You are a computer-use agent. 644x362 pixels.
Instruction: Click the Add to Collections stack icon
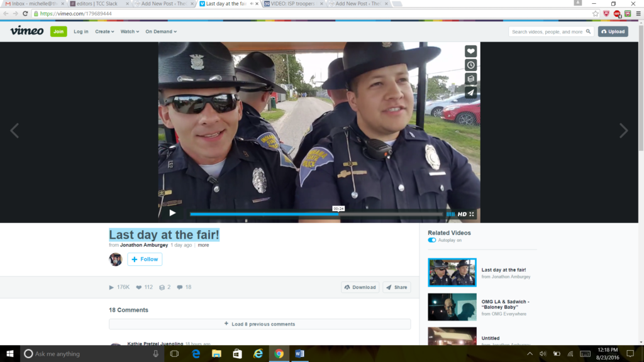470,79
